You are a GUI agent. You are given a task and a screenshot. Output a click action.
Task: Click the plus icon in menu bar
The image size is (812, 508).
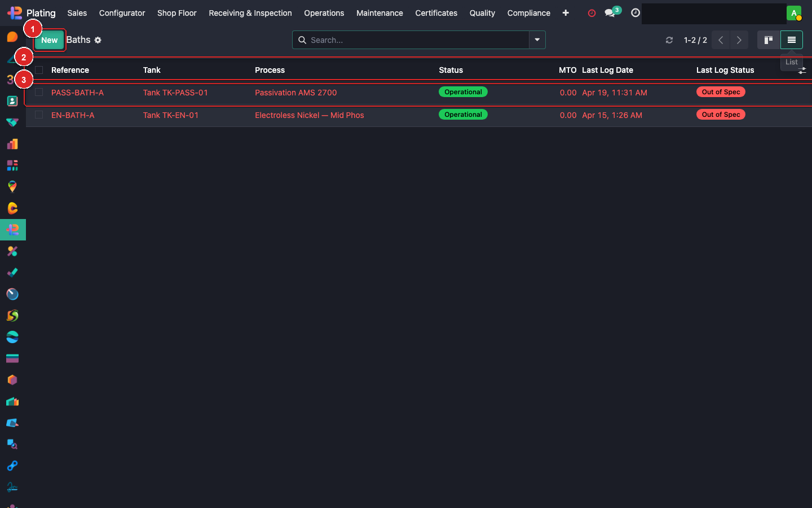(566, 13)
